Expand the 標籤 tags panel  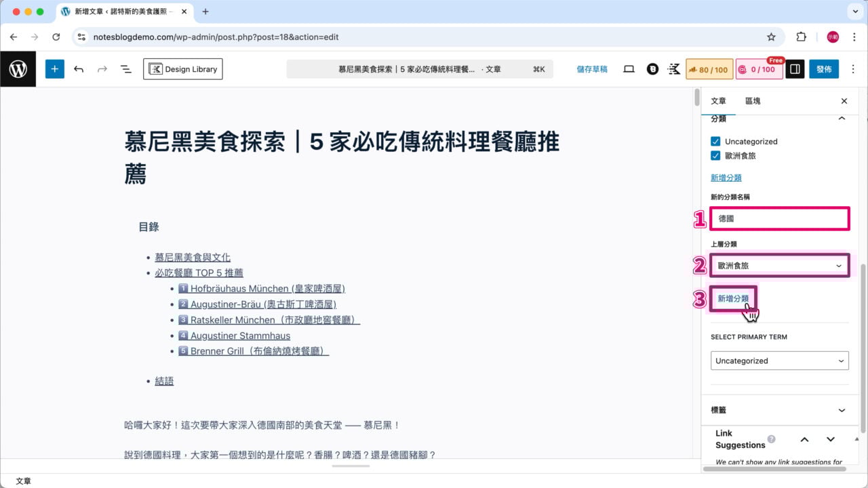pyautogui.click(x=779, y=409)
